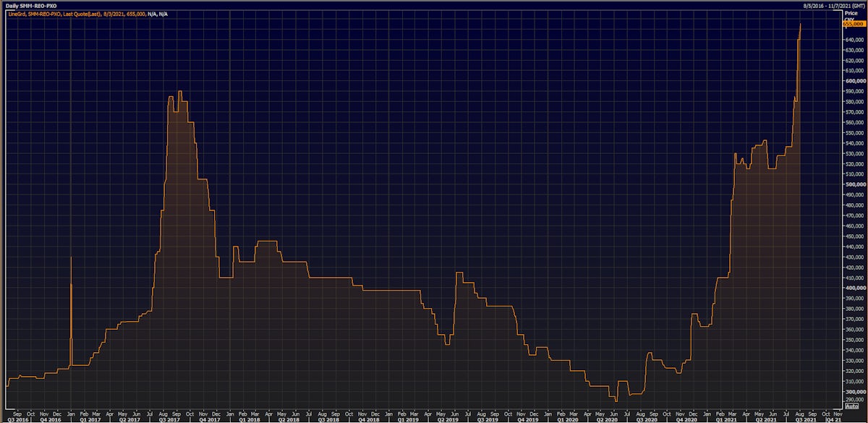Click the Q1 2021 time axis label
The width and height of the screenshot is (868, 423).
pos(726,419)
